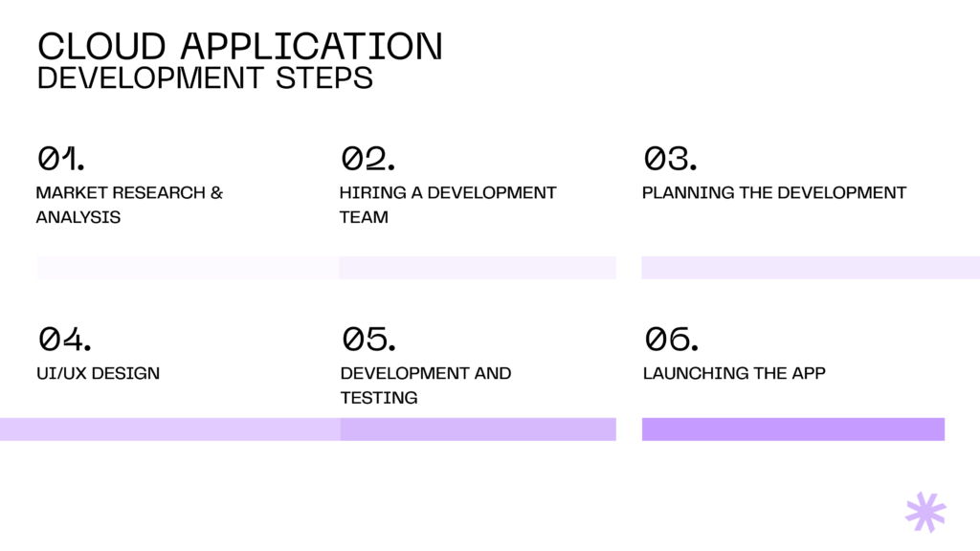Click the step number 06.
Image resolution: width=980 pixels, height=551 pixels.
(671, 340)
